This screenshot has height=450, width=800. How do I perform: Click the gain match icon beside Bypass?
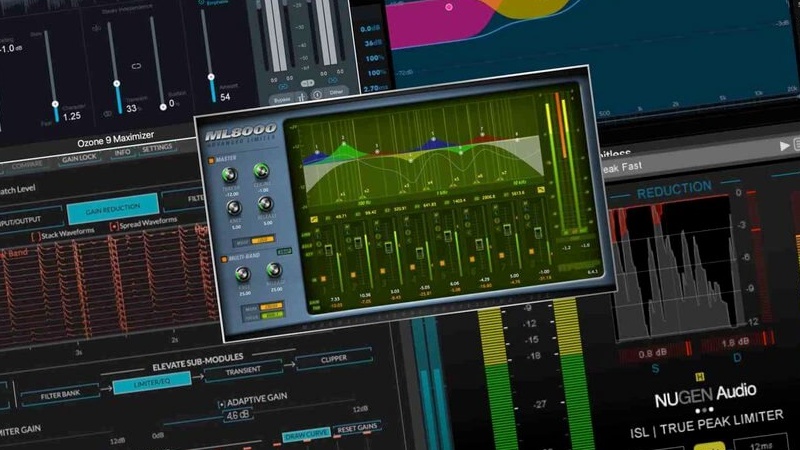[302, 97]
